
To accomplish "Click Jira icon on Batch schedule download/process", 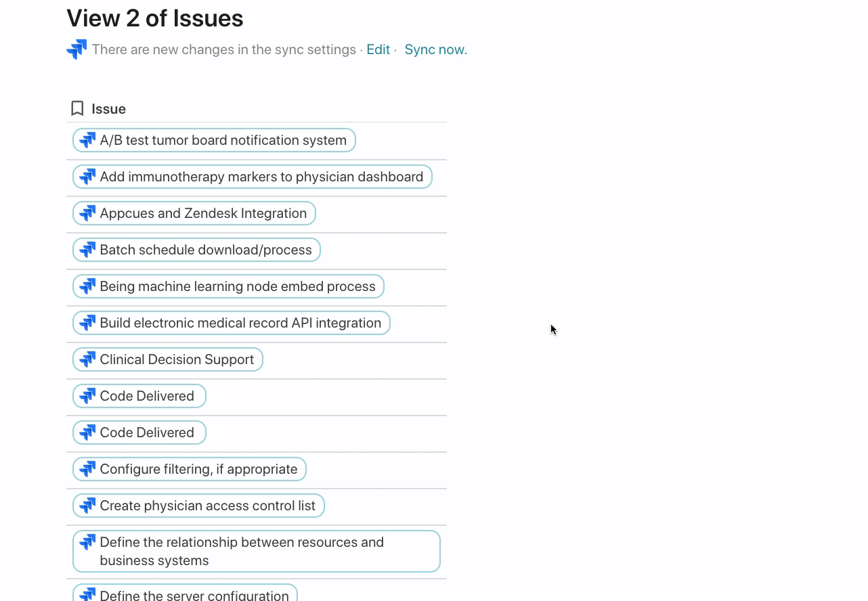I will click(x=87, y=250).
